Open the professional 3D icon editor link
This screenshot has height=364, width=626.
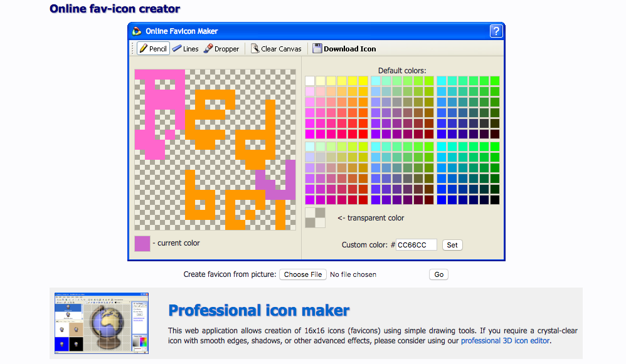pos(505,341)
